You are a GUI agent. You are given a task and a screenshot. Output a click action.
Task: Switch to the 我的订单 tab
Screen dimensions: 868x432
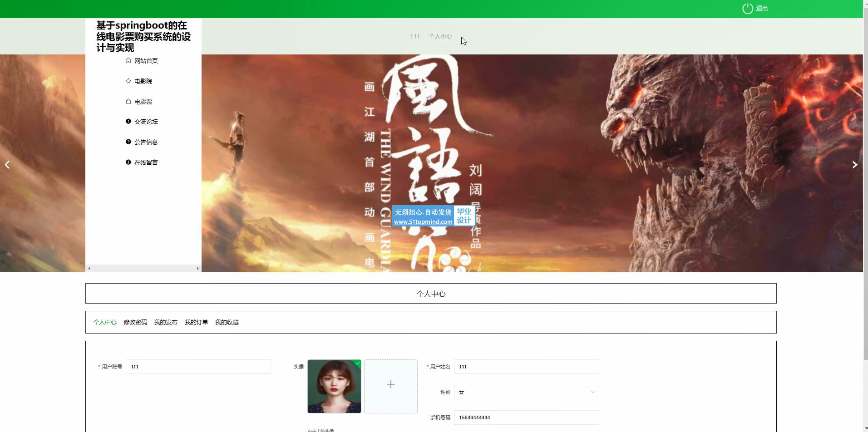click(196, 322)
